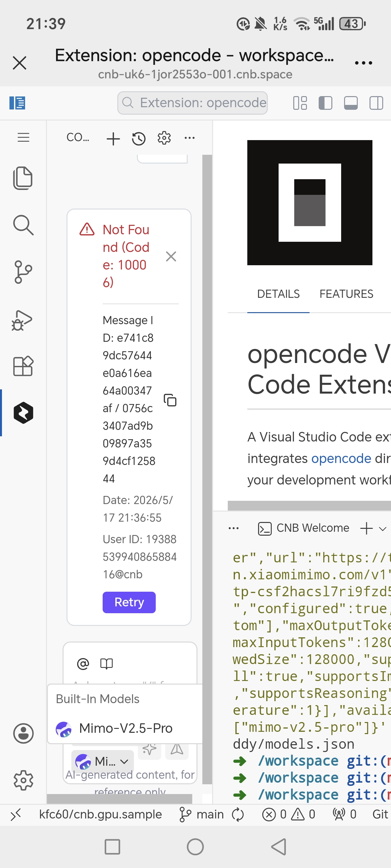Click the Built-In Models header text
391x868 pixels.
tap(97, 699)
